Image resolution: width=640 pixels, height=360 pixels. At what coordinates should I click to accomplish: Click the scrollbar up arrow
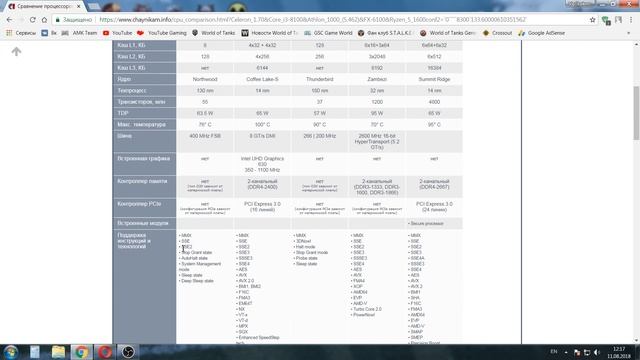point(636,44)
